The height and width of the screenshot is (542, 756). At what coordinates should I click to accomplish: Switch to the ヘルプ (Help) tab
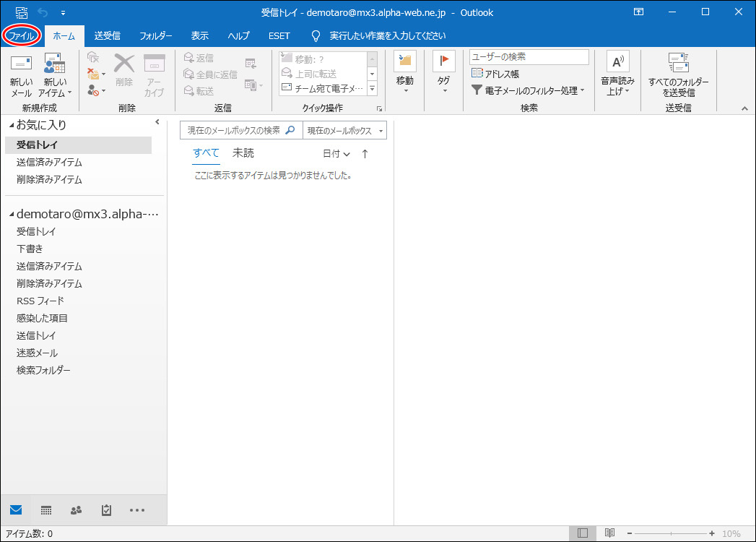tap(239, 35)
